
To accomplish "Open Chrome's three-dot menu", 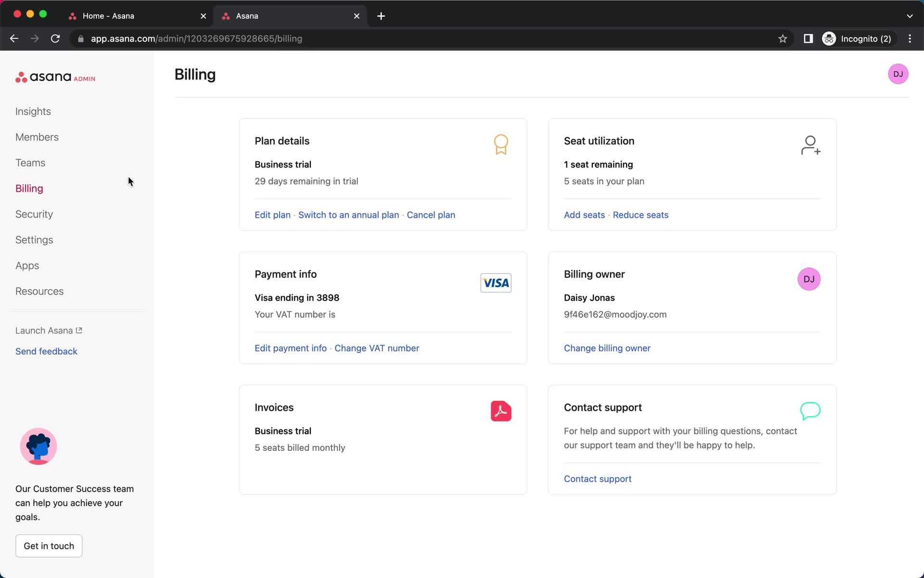I will pyautogui.click(x=910, y=39).
